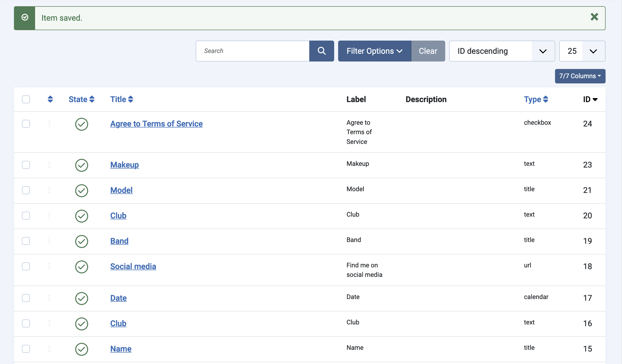Click drag handle of Agree to Terms row
Image resolution: width=622 pixels, height=364 pixels.
tap(49, 123)
